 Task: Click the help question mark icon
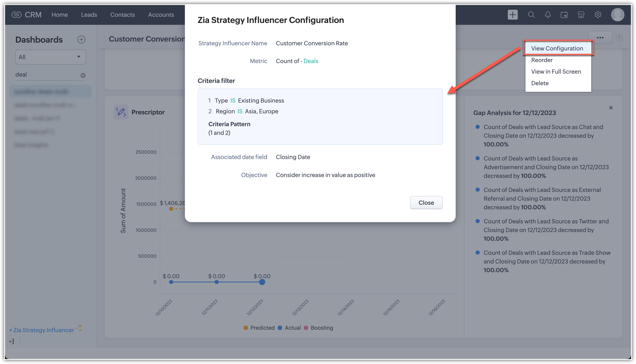pyautogui.click(x=619, y=38)
